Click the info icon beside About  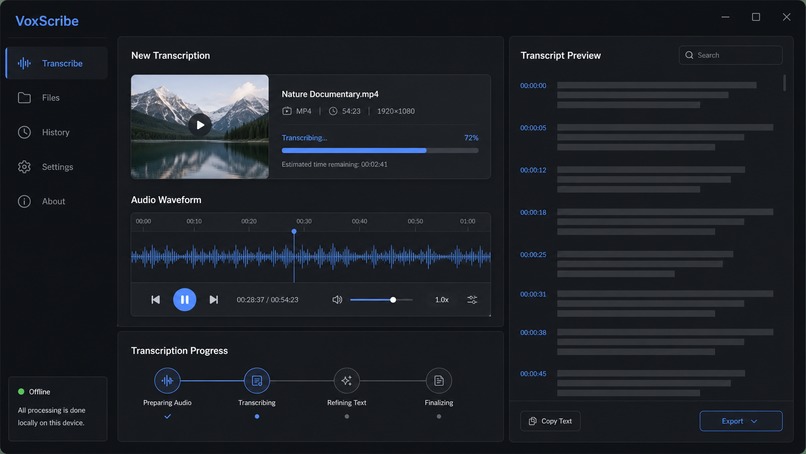[24, 201]
